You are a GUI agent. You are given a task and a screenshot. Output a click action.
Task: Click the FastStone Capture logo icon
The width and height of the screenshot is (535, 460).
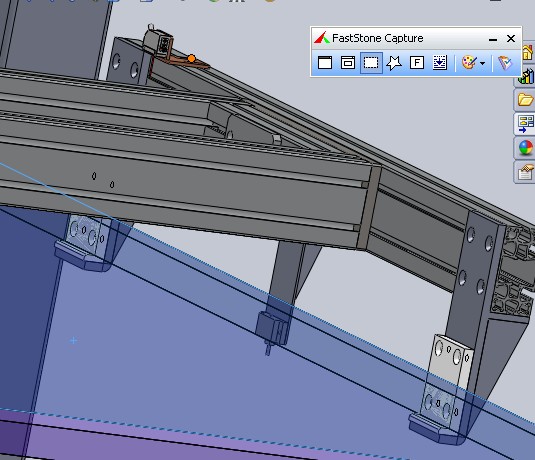coord(322,38)
